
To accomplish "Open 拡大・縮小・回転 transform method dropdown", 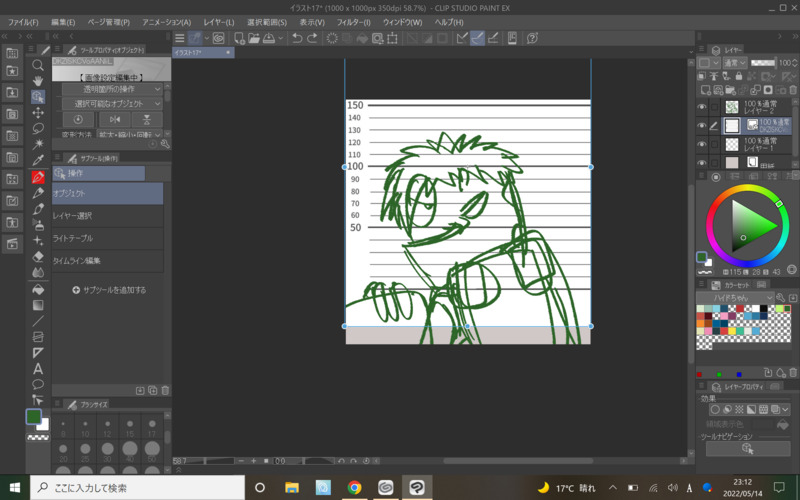I will tap(130, 135).
